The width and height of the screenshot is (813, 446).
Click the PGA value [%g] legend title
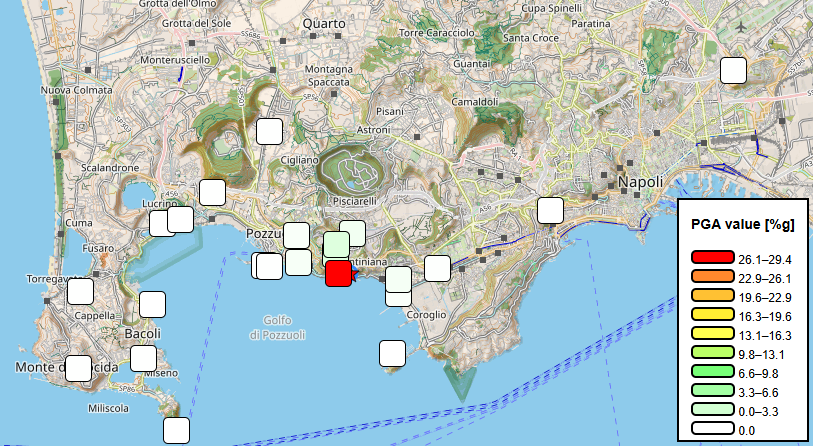(742, 225)
